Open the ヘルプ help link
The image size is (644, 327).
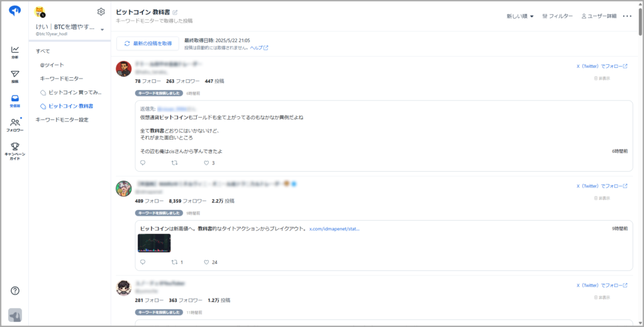(x=259, y=48)
